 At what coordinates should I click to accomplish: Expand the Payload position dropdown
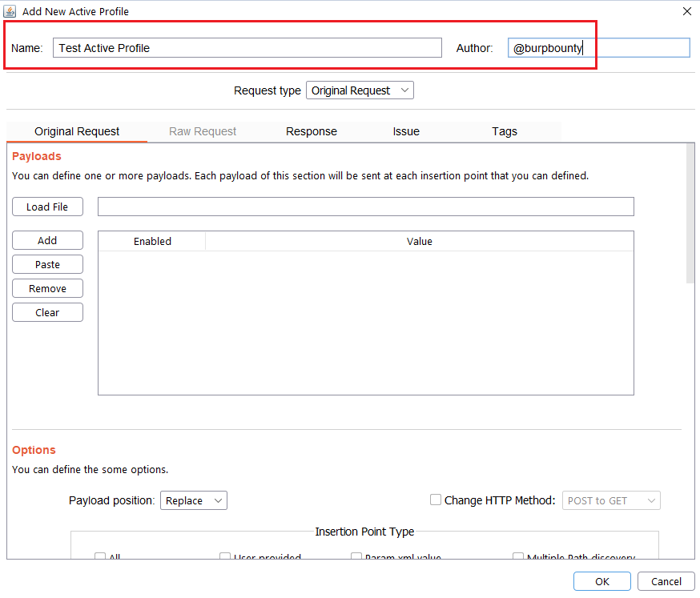[194, 500]
